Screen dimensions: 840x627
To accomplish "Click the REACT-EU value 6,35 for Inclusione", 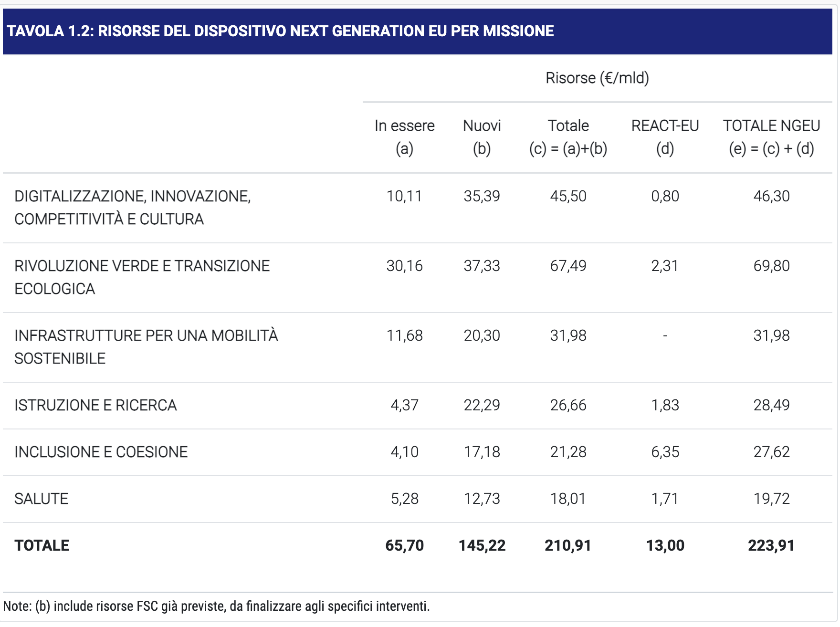I will (x=665, y=452).
